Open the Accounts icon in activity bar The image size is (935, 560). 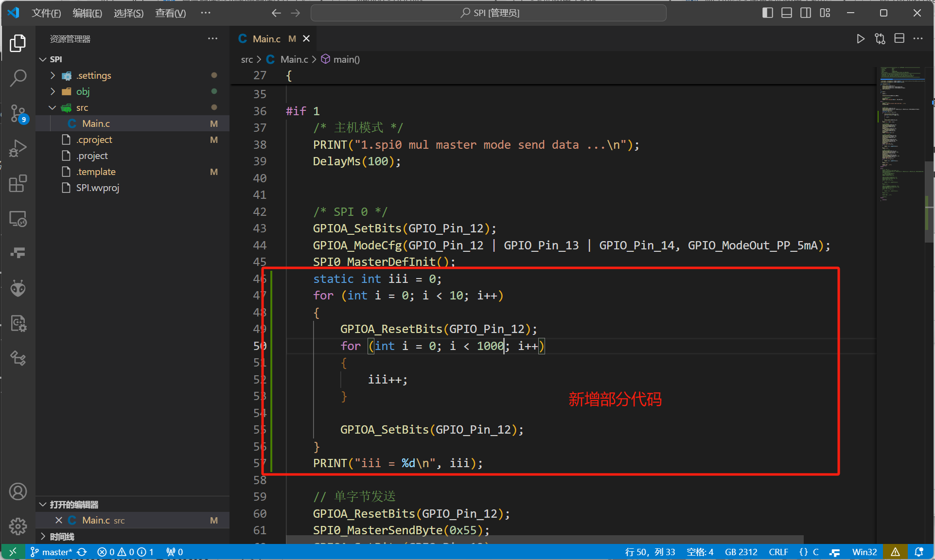(18, 491)
